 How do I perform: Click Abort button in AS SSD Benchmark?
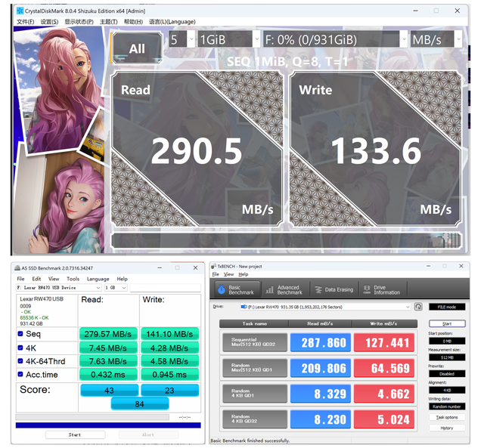click(148, 434)
